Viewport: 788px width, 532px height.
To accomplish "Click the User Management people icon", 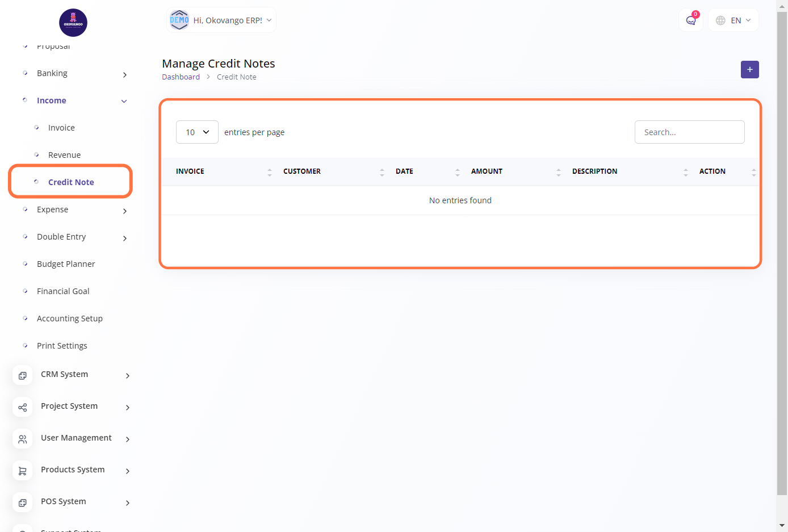I will click(x=23, y=439).
